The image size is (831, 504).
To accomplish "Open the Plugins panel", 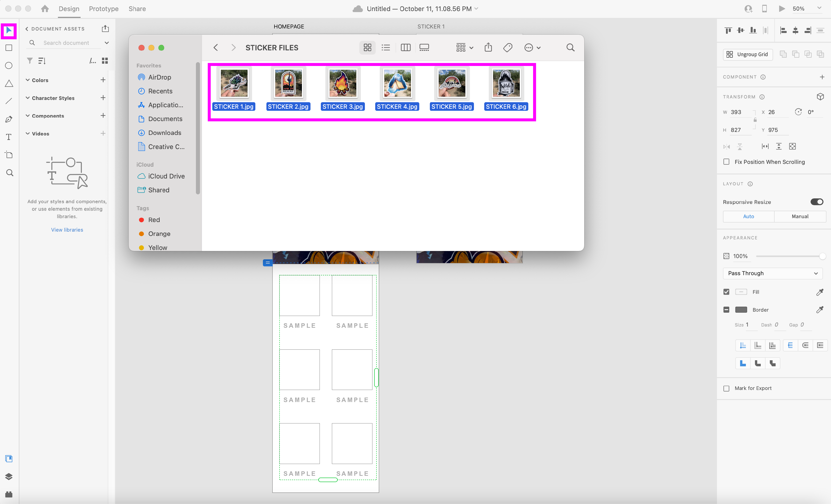I will (x=9, y=494).
